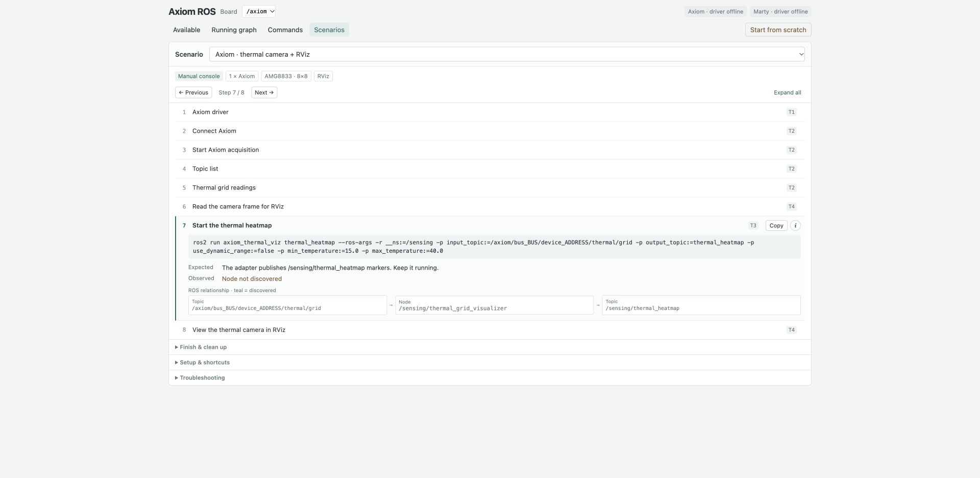Click the T4 badge on step 8 row
The height and width of the screenshot is (478, 980).
tap(791, 330)
